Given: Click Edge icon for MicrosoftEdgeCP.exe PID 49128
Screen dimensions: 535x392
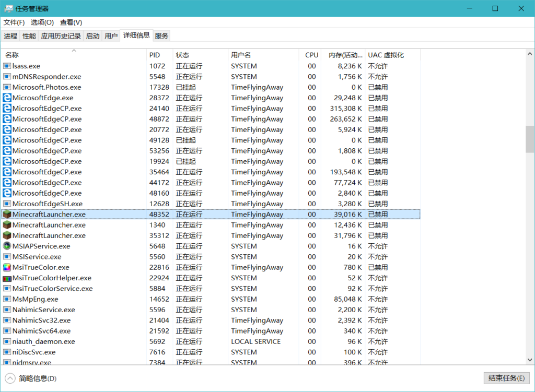Looking at the screenshot, I should click(7, 140).
